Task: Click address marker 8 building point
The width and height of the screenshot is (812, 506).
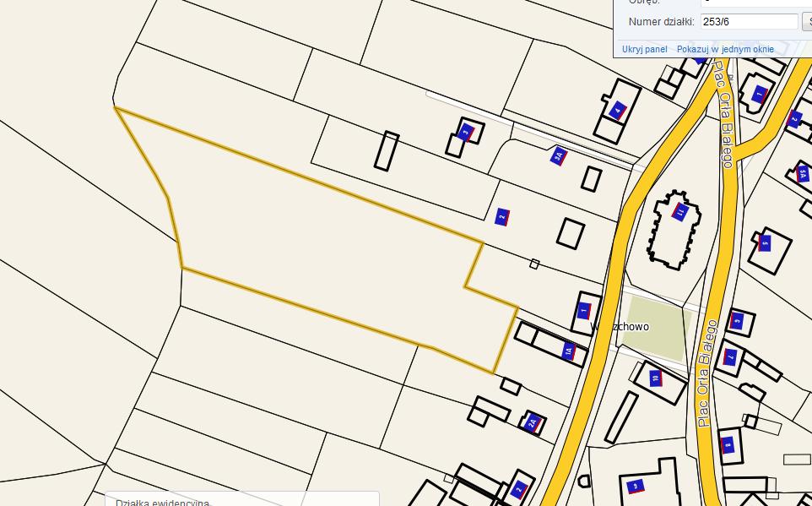Action: pos(728,445)
